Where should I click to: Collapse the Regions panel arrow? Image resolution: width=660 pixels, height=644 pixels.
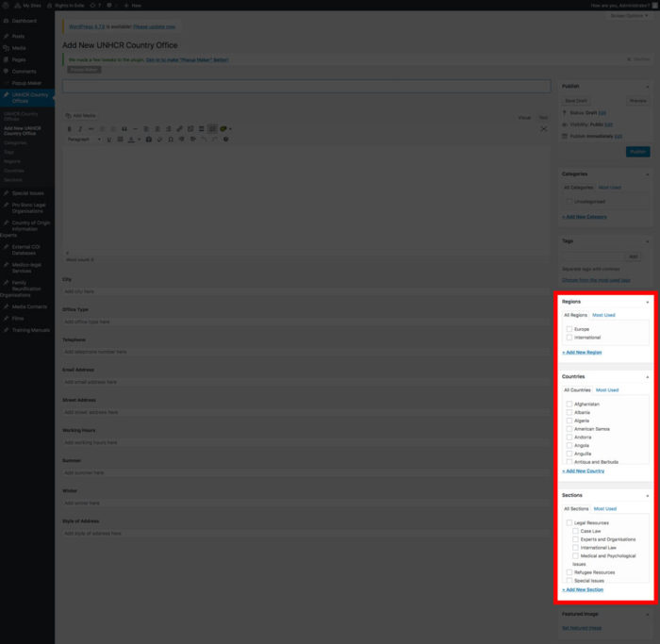[x=648, y=303]
